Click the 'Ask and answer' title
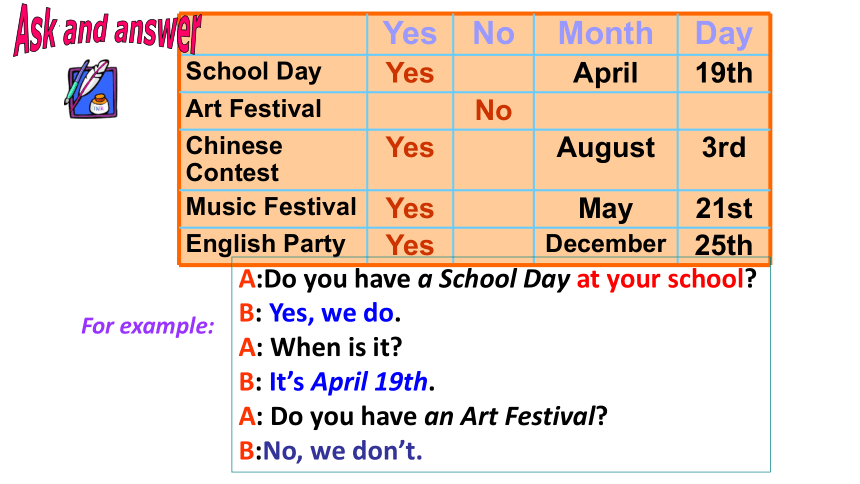The image size is (860, 484). pos(108,30)
